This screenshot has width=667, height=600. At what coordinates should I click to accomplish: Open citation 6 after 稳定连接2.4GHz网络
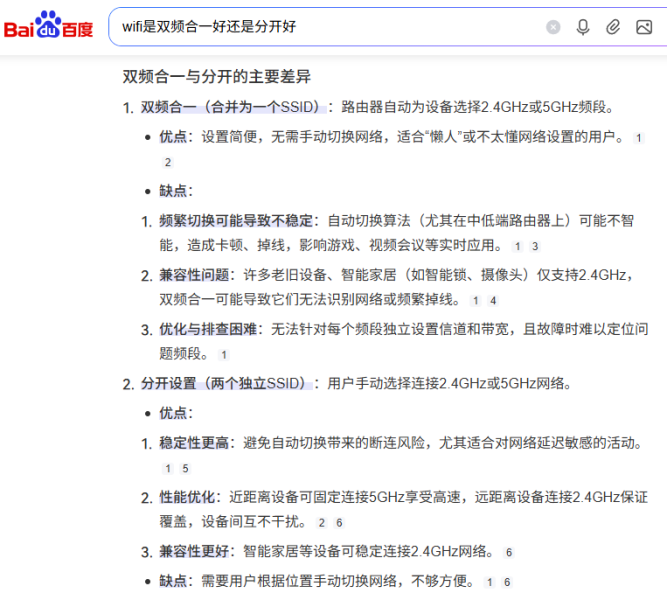[509, 552]
